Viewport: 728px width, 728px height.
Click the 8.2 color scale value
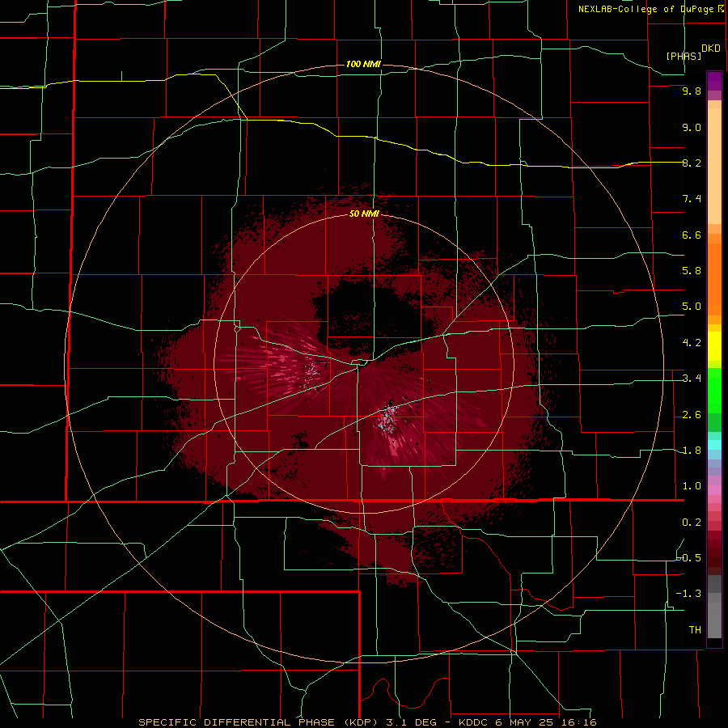coord(692,163)
